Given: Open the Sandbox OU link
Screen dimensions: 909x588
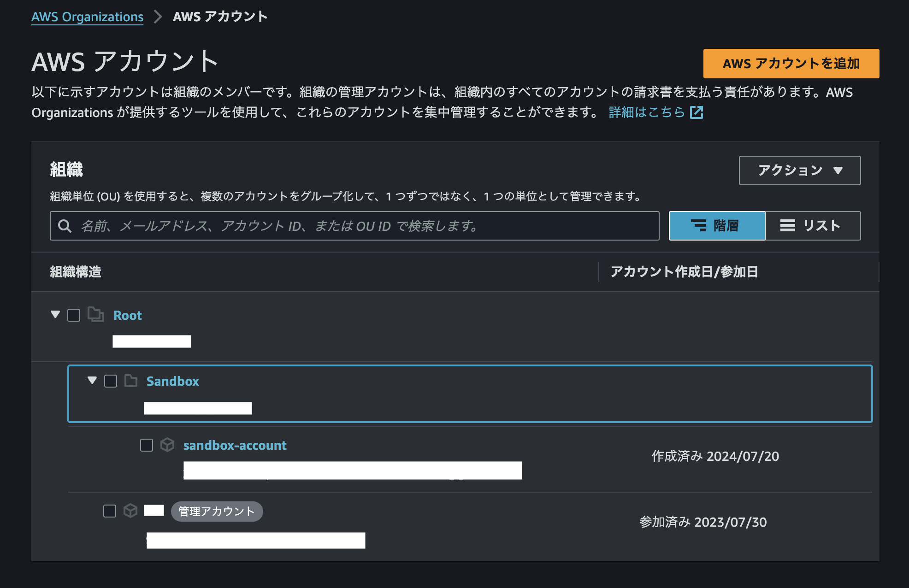Looking at the screenshot, I should (x=173, y=382).
